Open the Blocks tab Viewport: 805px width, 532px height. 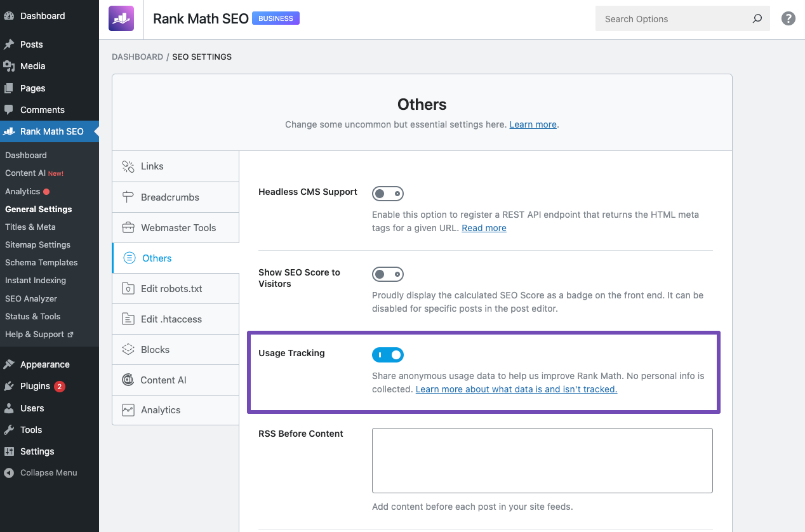pyautogui.click(x=176, y=350)
